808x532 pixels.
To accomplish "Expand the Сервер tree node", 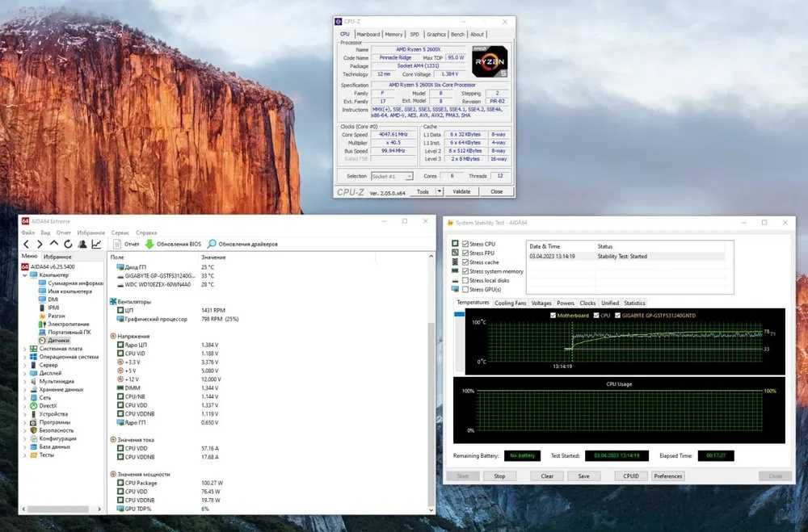I will click(25, 365).
